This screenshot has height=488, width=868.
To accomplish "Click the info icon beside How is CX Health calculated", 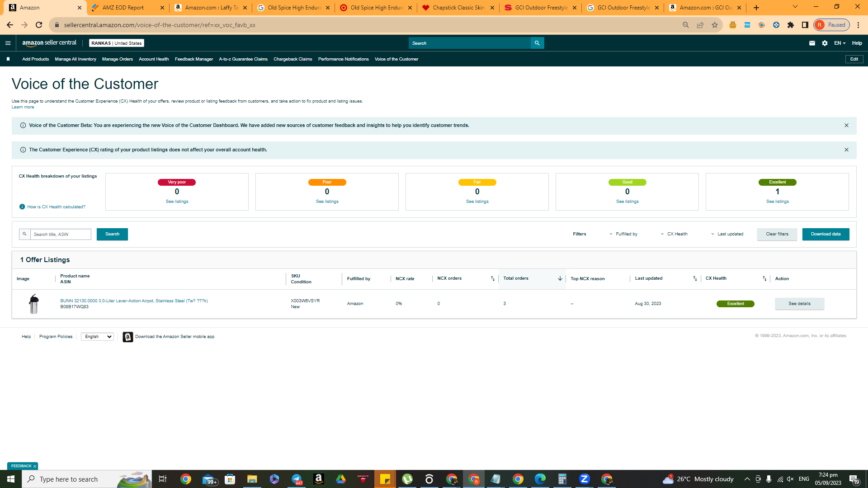I will click(22, 207).
